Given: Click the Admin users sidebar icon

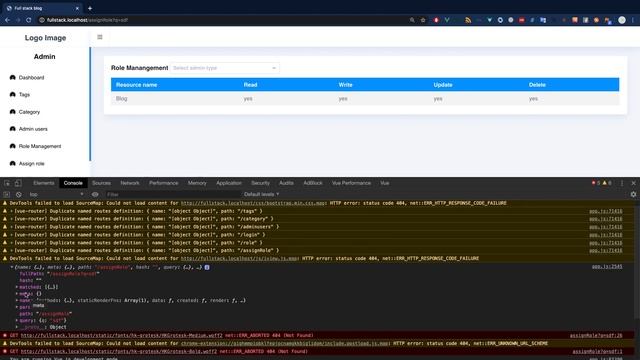Looking at the screenshot, I should click(13, 129).
